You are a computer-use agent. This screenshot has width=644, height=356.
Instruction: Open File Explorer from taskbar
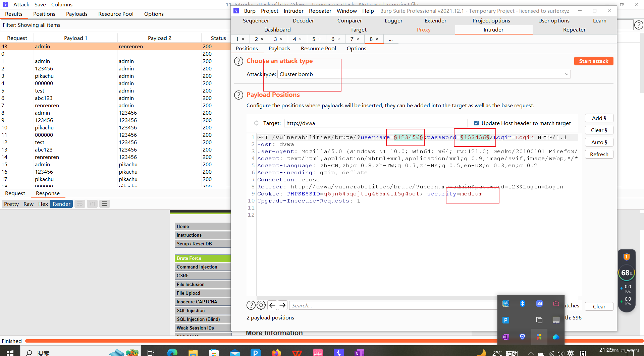coord(193,352)
